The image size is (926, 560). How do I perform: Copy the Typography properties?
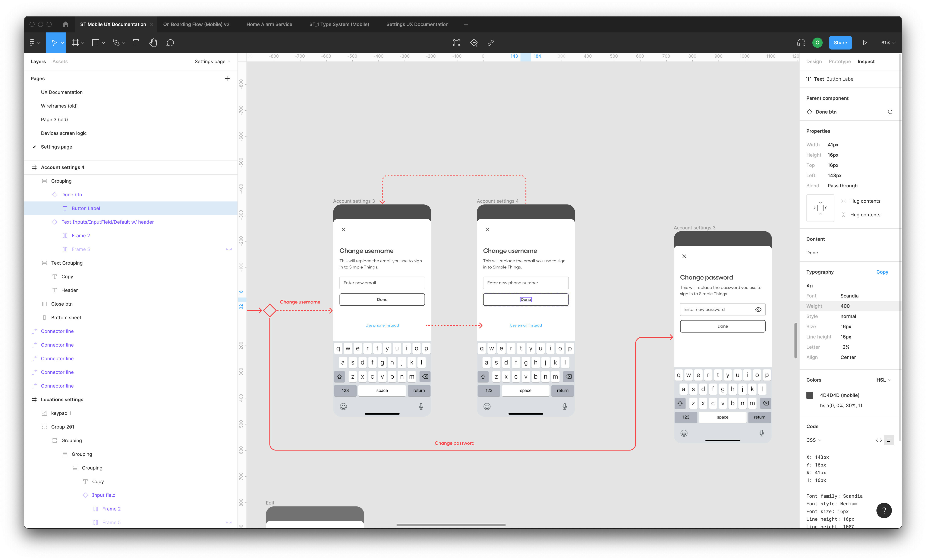pyautogui.click(x=882, y=272)
